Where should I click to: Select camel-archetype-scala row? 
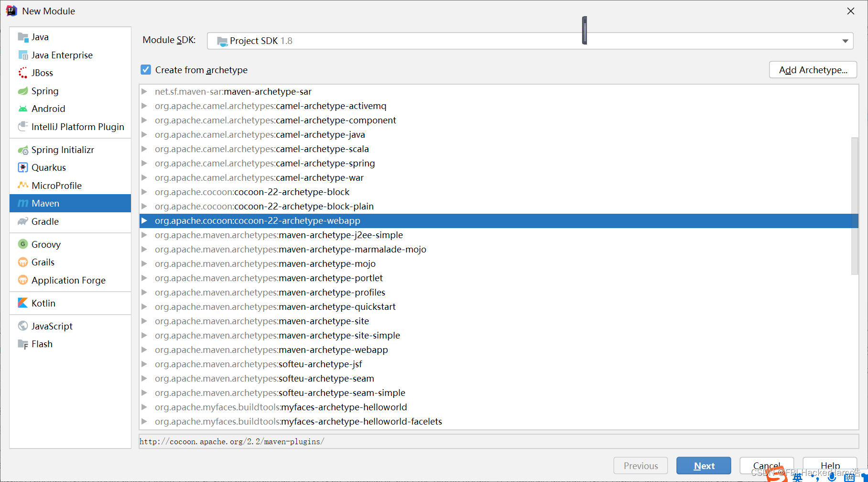[x=499, y=149]
